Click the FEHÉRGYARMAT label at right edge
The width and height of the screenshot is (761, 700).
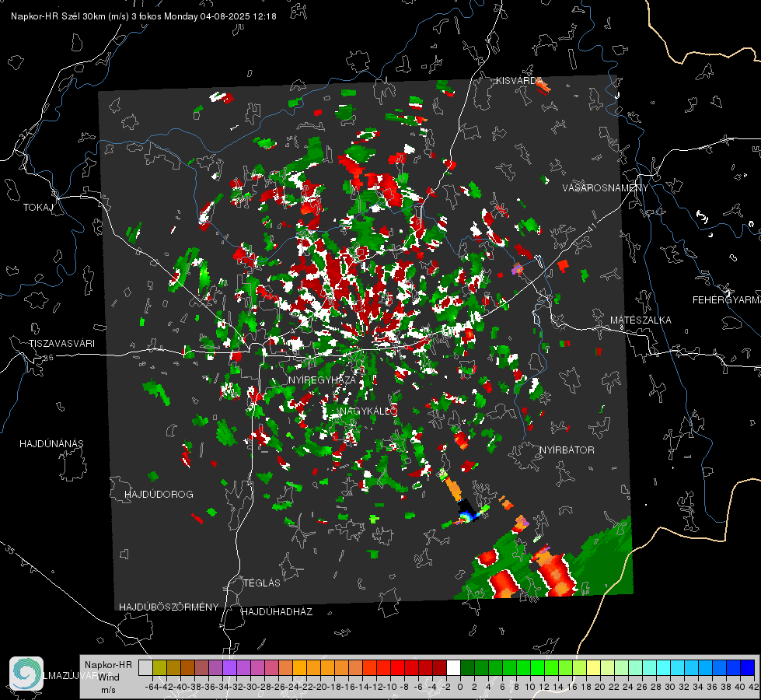pyautogui.click(x=727, y=299)
